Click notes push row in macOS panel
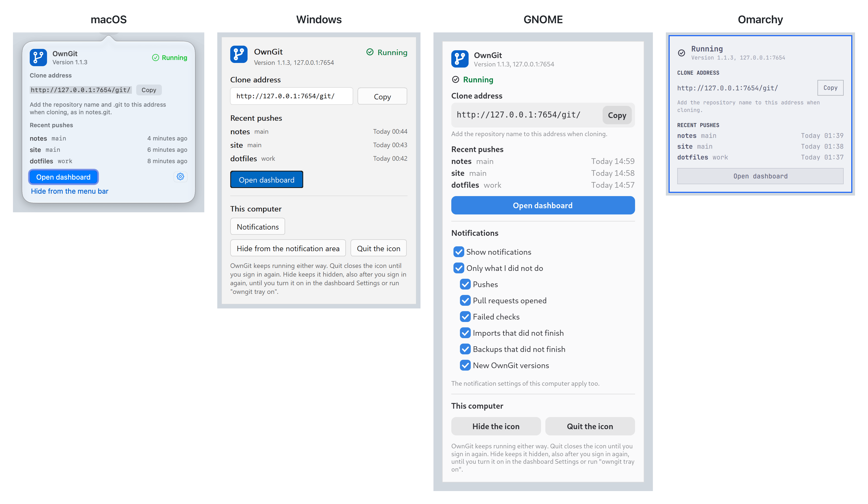The width and height of the screenshot is (868, 504). (109, 138)
